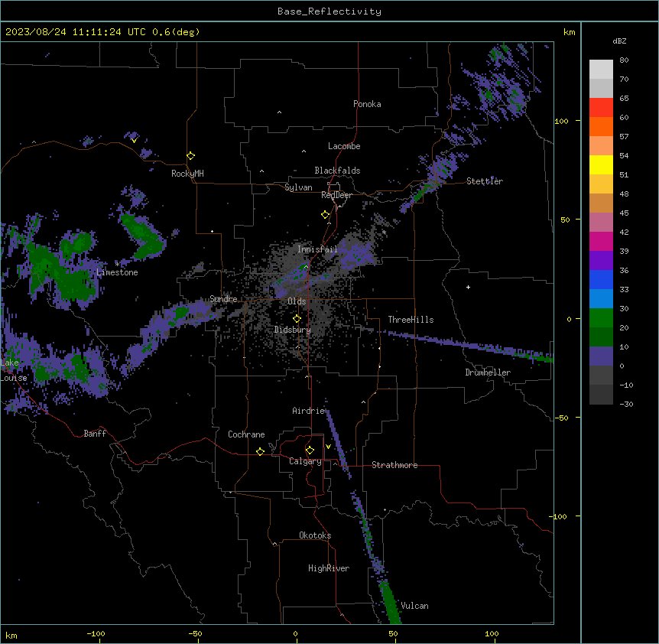Select the bright green 20-30 dBZ swatch

(x=601, y=318)
